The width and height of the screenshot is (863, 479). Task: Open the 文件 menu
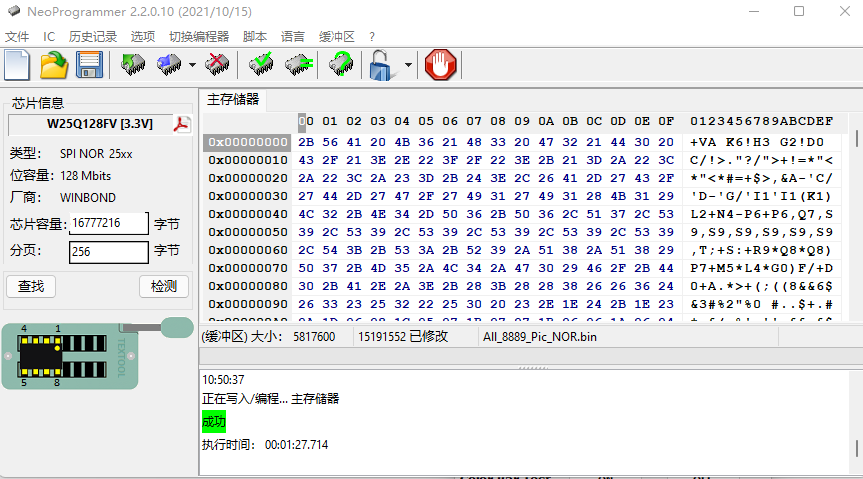(x=17, y=36)
